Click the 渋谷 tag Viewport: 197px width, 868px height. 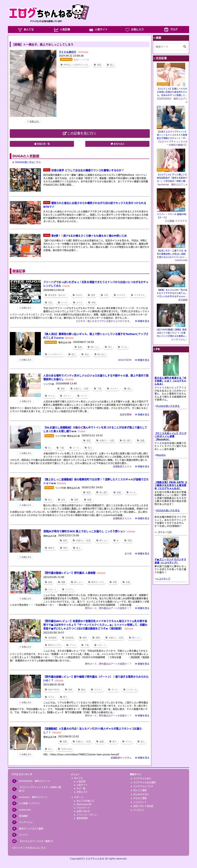(49, 303)
